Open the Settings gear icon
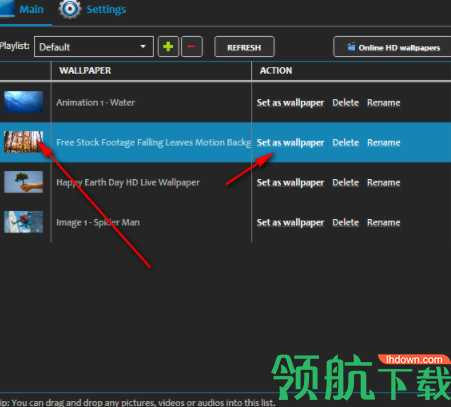 coord(70,9)
